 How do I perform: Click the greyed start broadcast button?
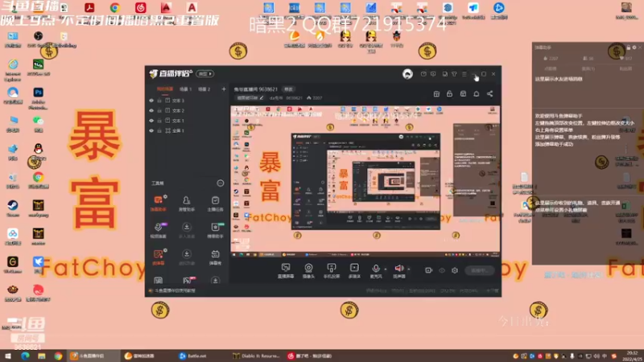tap(480, 270)
